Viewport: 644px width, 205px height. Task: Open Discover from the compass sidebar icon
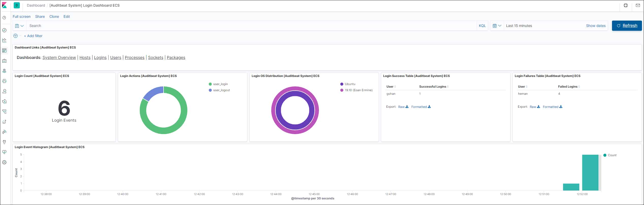(4, 30)
